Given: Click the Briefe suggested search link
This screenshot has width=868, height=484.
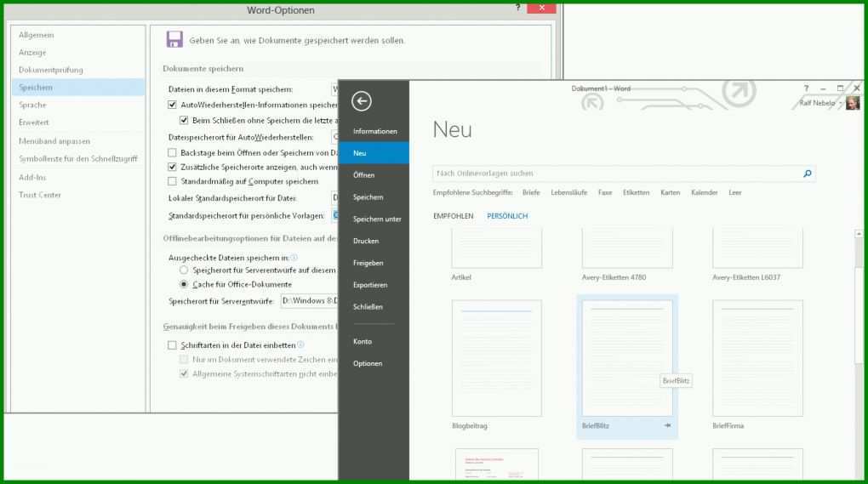Looking at the screenshot, I should [x=531, y=192].
